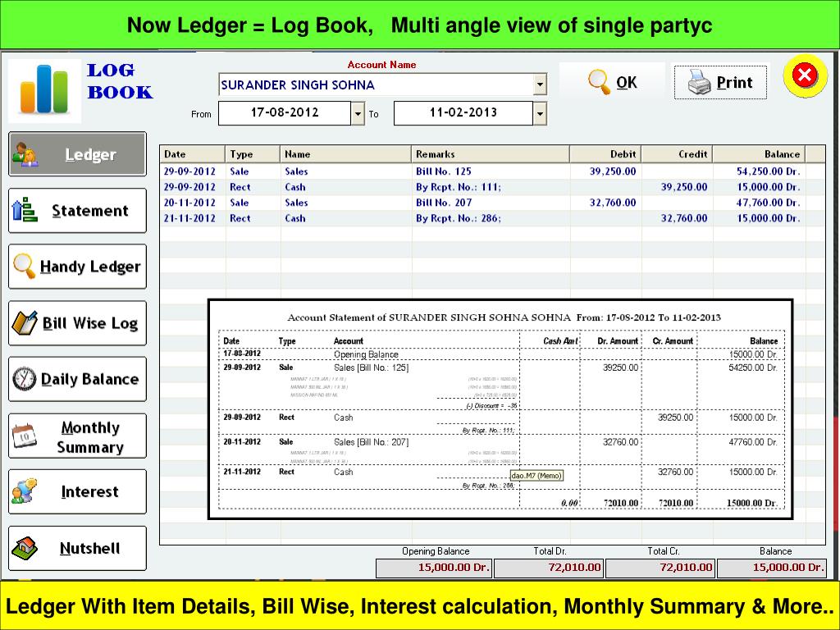This screenshot has height=630, width=840.
Task: Click the Remarks column header
Action: pos(491,153)
